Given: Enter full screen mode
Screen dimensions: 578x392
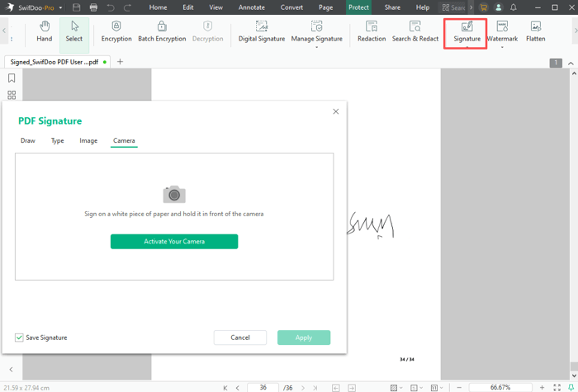Looking at the screenshot, I should click(x=557, y=388).
